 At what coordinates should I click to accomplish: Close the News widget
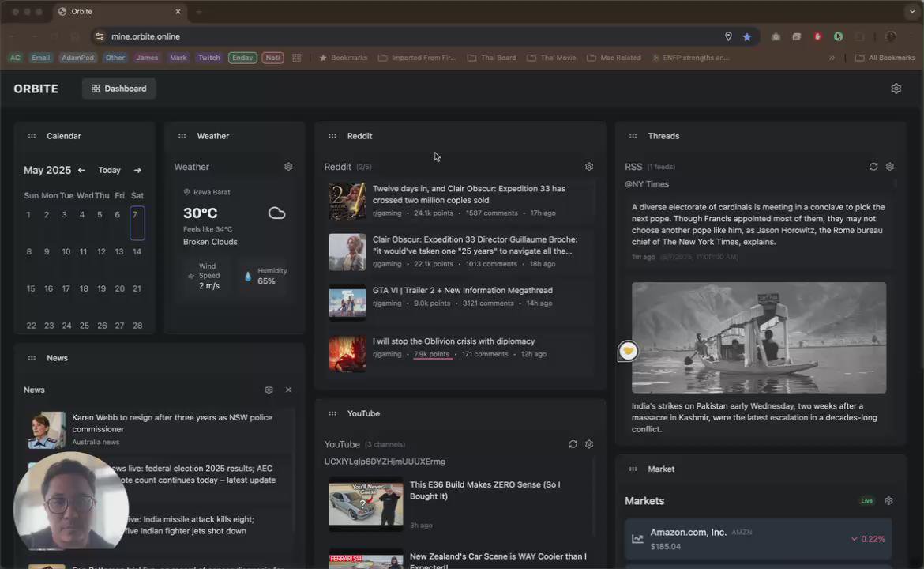pyautogui.click(x=288, y=390)
